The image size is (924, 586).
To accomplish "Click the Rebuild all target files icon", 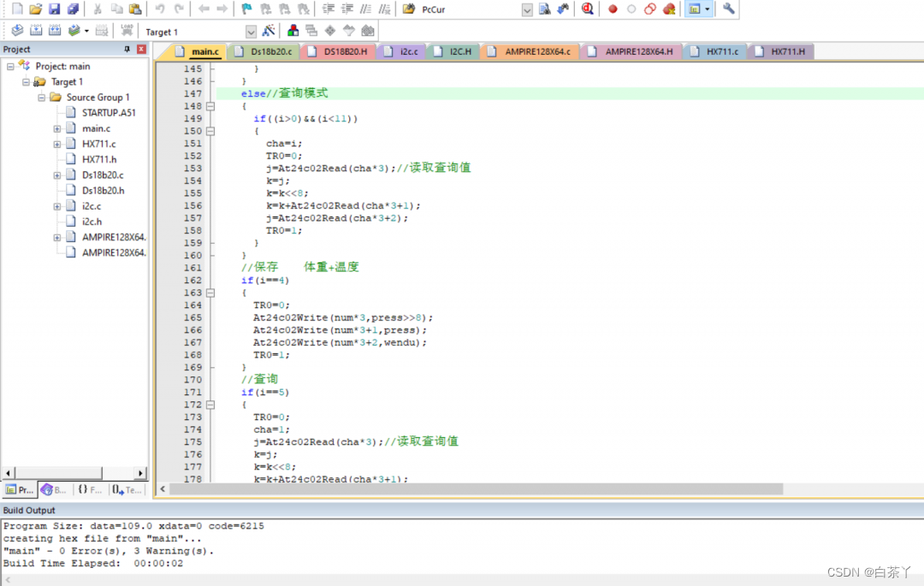I will (x=55, y=31).
